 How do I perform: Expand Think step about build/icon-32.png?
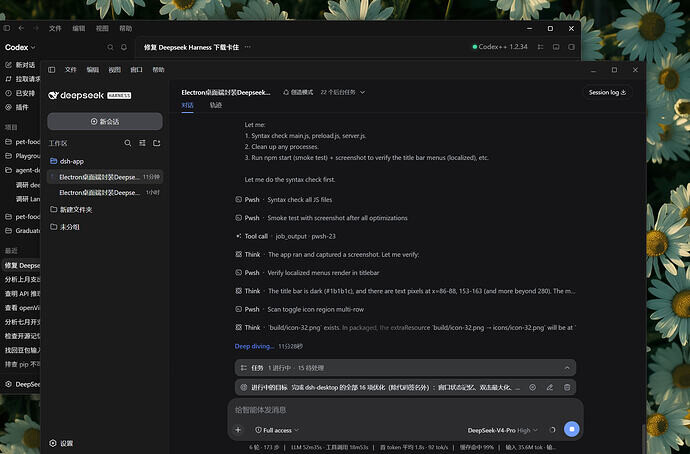tap(405, 328)
